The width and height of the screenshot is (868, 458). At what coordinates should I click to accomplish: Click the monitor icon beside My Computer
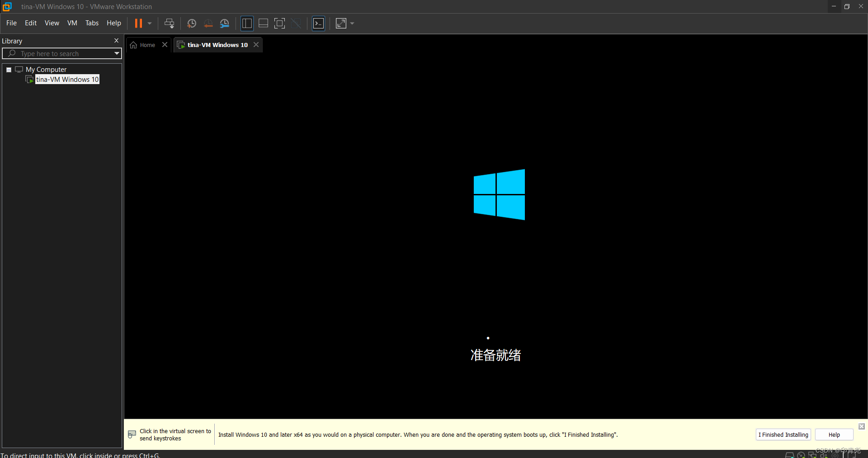click(x=19, y=69)
